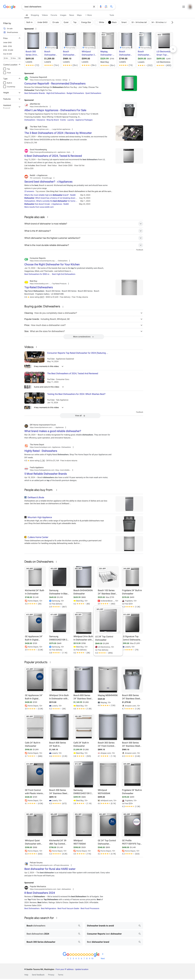The height and width of the screenshot is (980, 195).
Task: Check the Built-in type checkbox
Action: [x=5, y=83]
